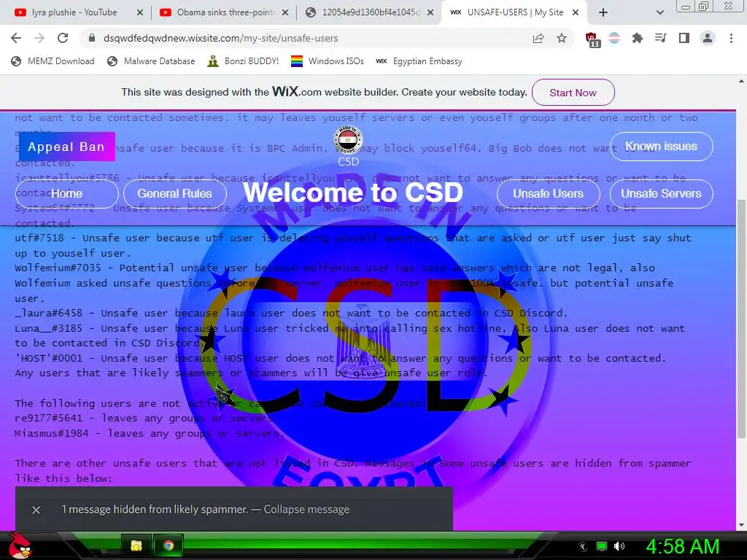Dismiss hidden spammer message with X
Screen dimensions: 747x560
click(x=36, y=510)
